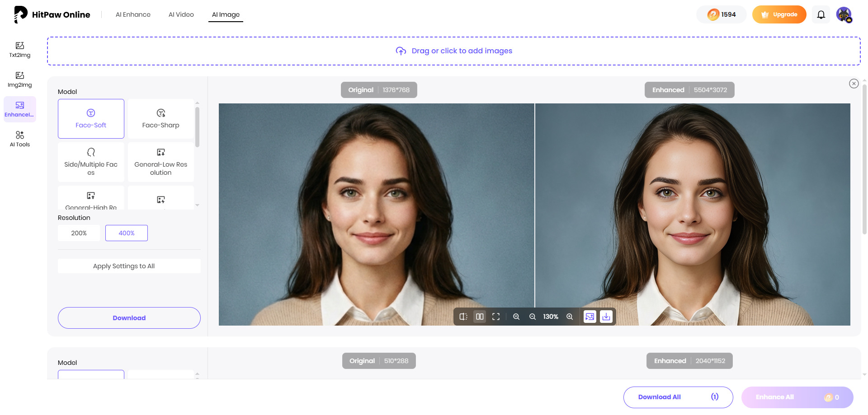Switch to slider compare view icon
Viewport: 868px width, 415px height.
coord(463,317)
